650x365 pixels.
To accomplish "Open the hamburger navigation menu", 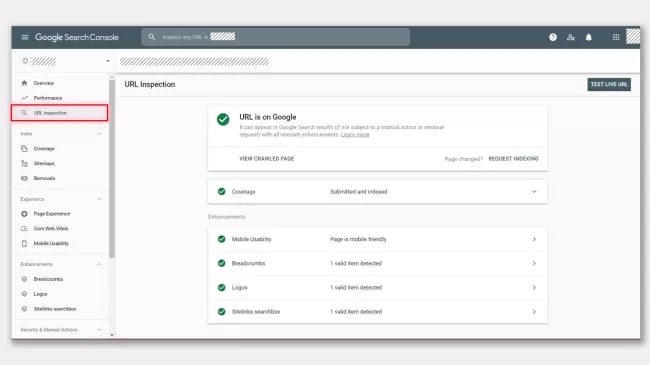I will (x=25, y=37).
